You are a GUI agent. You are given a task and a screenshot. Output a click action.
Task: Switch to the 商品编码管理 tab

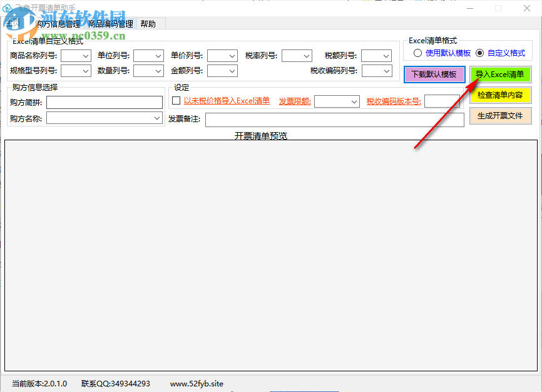tap(110, 24)
